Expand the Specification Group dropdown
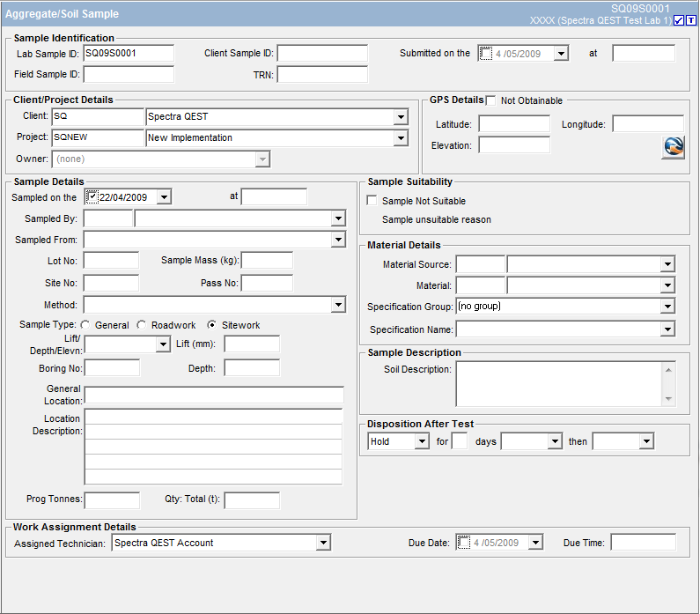The width and height of the screenshot is (700, 614). point(667,307)
